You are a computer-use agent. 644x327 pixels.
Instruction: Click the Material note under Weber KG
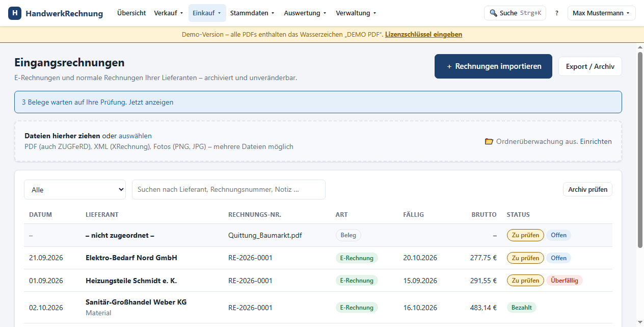point(98,313)
